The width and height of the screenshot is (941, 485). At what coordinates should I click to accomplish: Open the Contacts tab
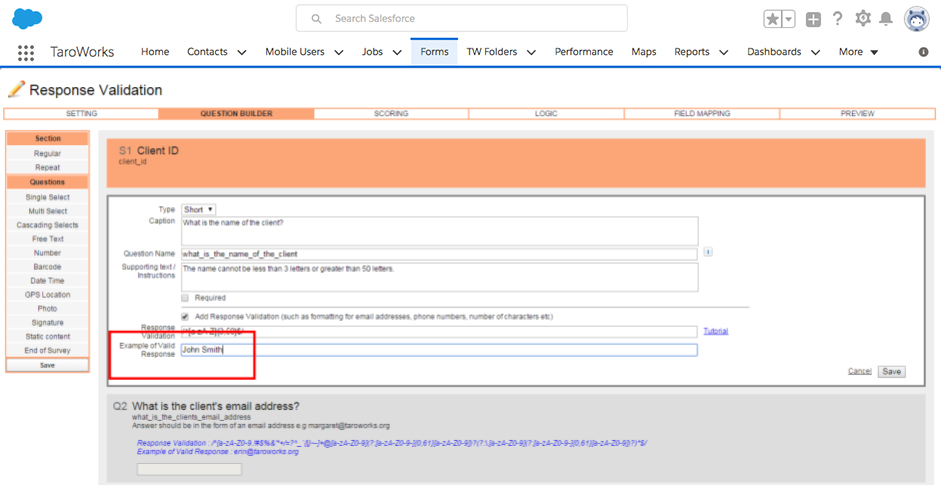click(x=207, y=52)
